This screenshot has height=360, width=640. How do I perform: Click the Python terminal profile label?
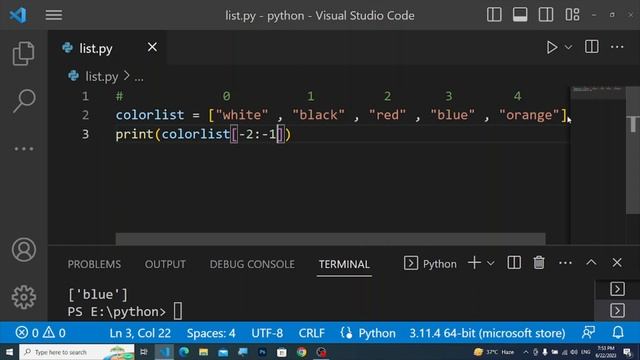[x=440, y=264]
